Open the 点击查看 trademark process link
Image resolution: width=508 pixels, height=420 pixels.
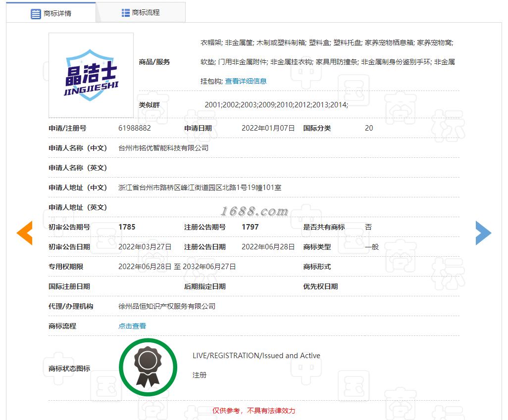tap(132, 326)
